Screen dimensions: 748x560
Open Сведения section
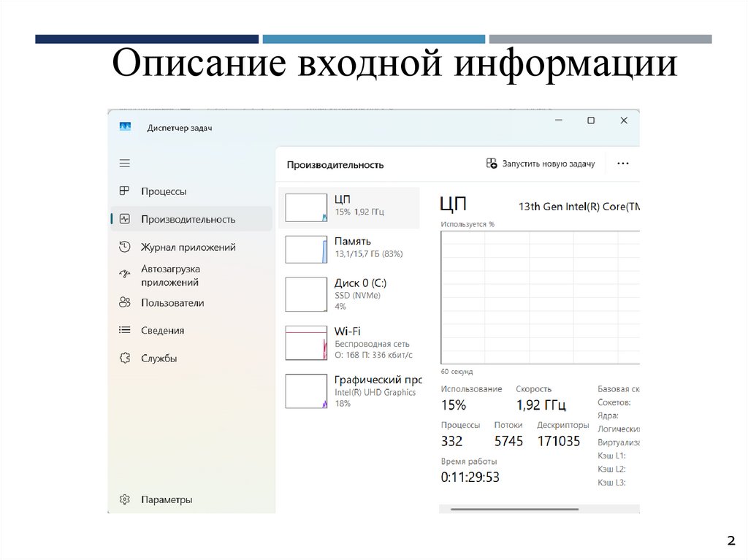[x=192, y=331]
